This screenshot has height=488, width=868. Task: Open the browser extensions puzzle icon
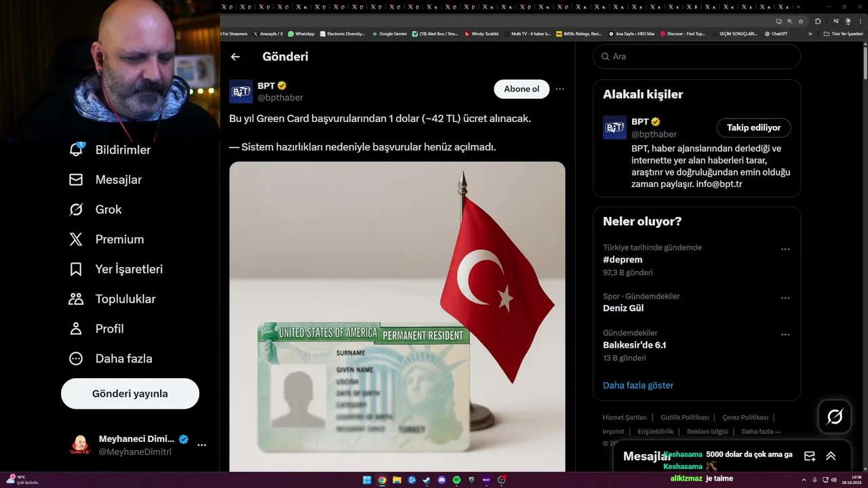[x=818, y=21]
